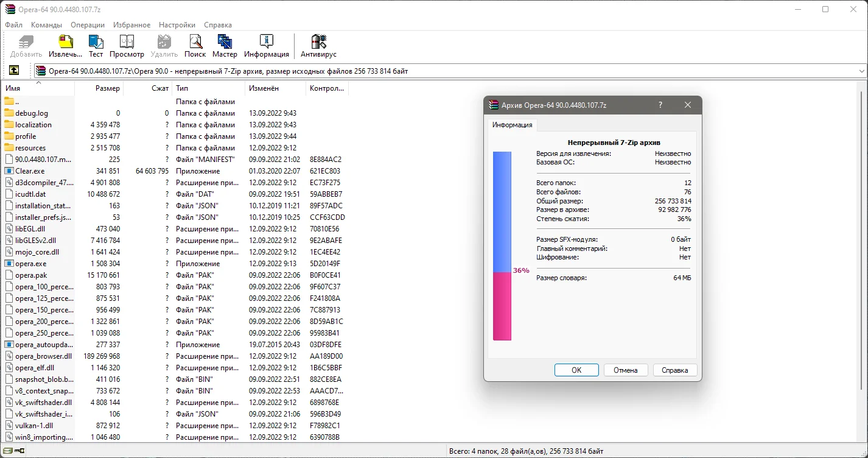Select the 90.0.4480.107.m... manifest row
The height and width of the screenshot is (458, 868).
[x=175, y=159]
